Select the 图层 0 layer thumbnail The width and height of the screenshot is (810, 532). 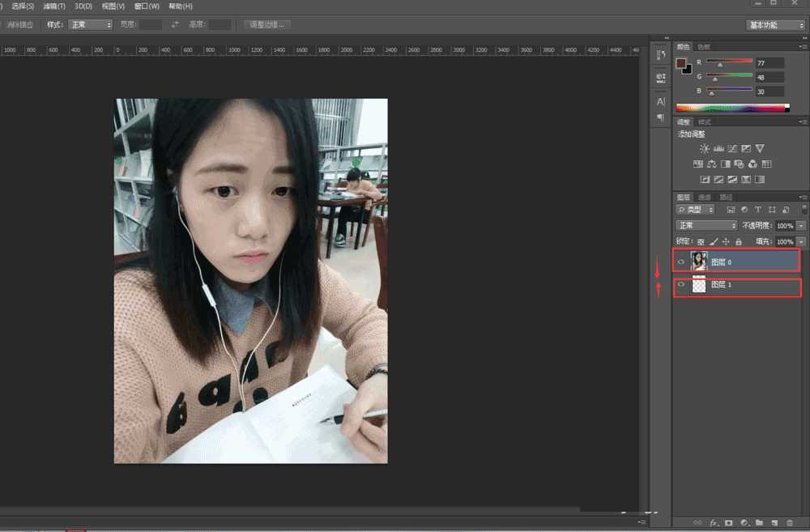(697, 261)
